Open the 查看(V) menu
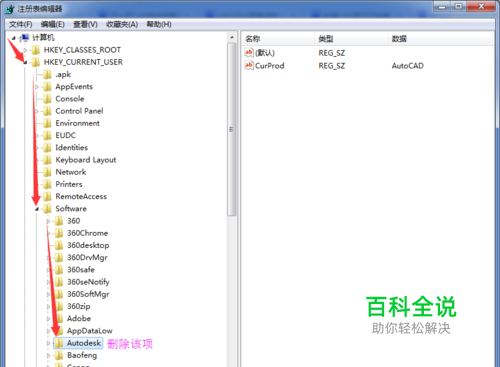500x367 pixels. pos(85,24)
